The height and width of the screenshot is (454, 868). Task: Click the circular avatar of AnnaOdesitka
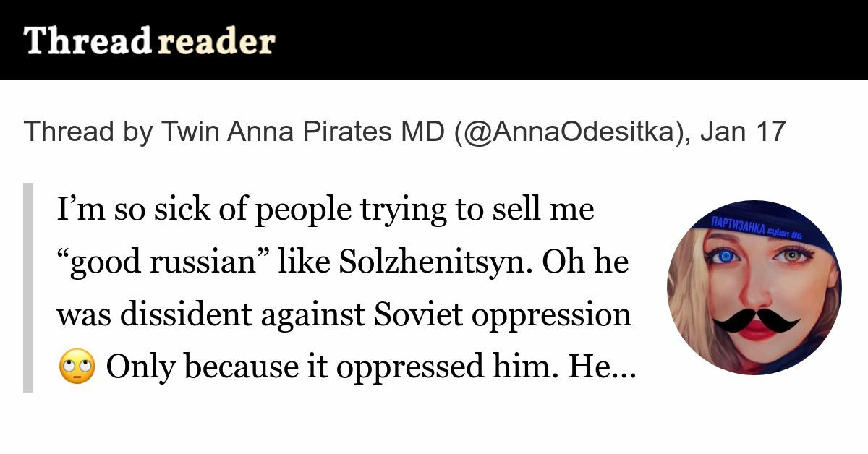[x=754, y=288]
